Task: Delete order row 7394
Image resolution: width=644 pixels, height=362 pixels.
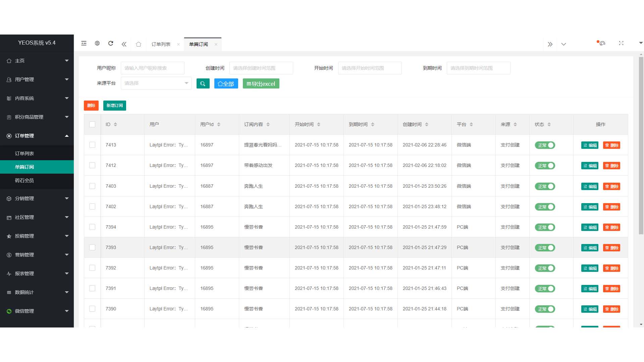Action: 611,227
